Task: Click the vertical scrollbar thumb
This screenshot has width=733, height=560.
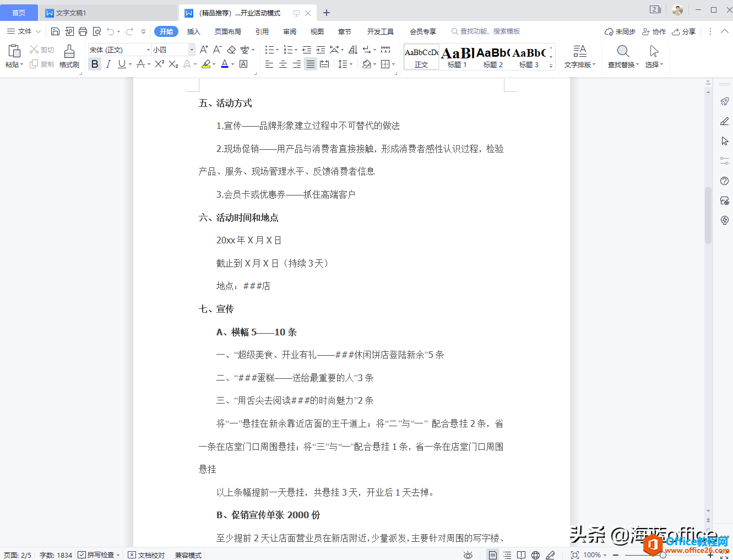Action: (x=708, y=215)
